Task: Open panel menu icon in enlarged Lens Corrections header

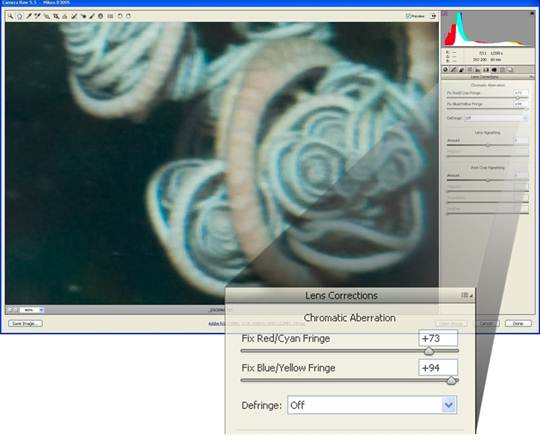Action: (x=466, y=296)
